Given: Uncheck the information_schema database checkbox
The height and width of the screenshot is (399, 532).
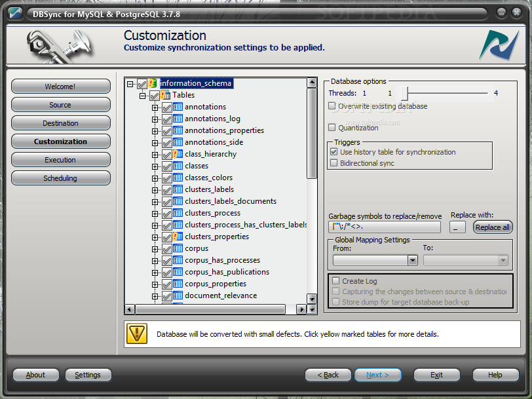Looking at the screenshot, I should pos(142,84).
